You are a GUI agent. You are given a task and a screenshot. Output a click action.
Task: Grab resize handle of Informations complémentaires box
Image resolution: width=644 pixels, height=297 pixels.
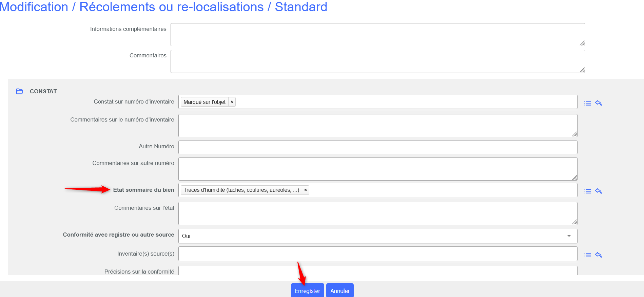582,43
